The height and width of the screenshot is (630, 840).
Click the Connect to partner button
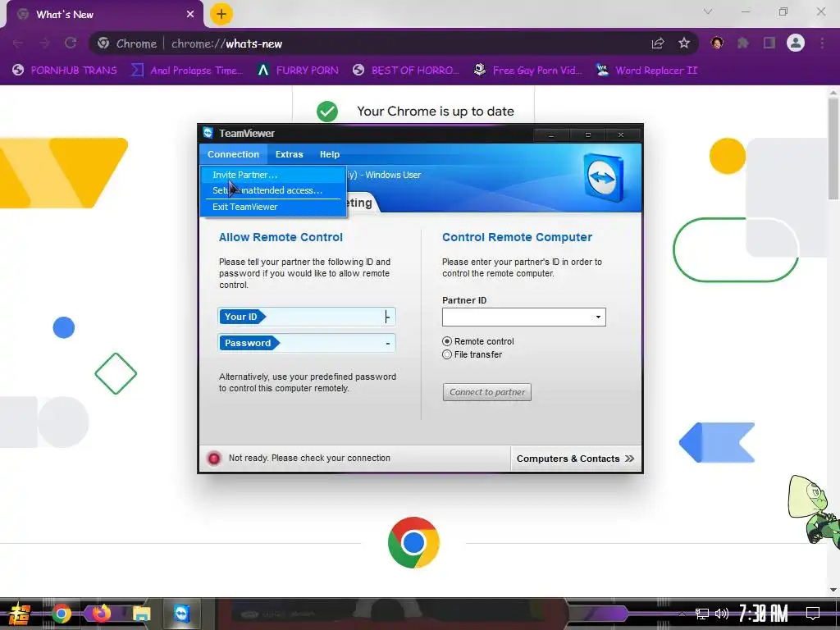pyautogui.click(x=487, y=392)
